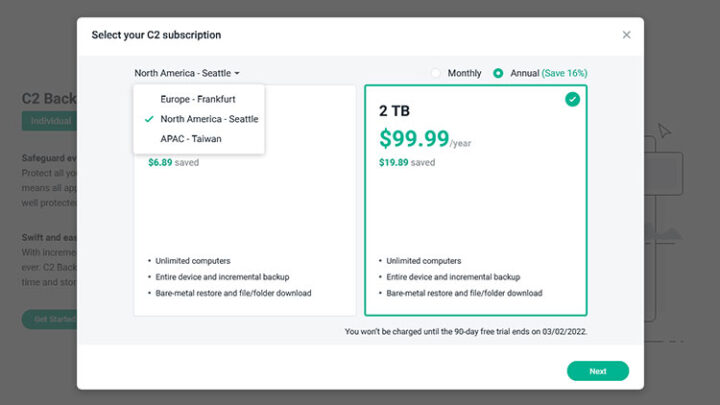
Task: Select the Monthly billing radio button
Action: pyautogui.click(x=435, y=73)
